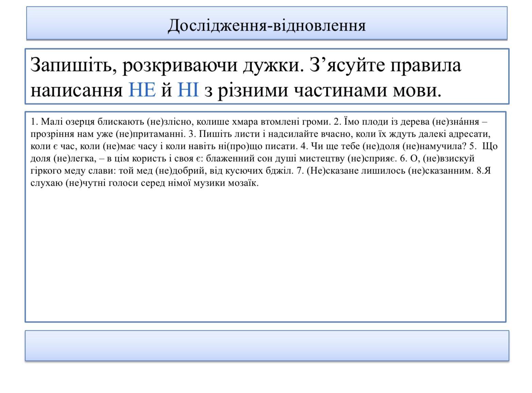The height and width of the screenshot is (393, 532).
Task: Click the word '(не)притаманні' in sentence 2
Action: [151, 134]
